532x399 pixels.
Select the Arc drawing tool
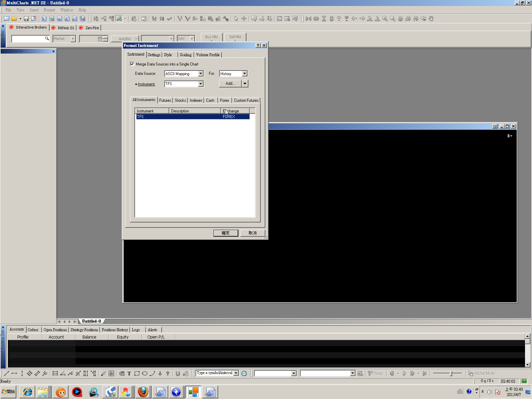pyautogui.click(x=152, y=373)
